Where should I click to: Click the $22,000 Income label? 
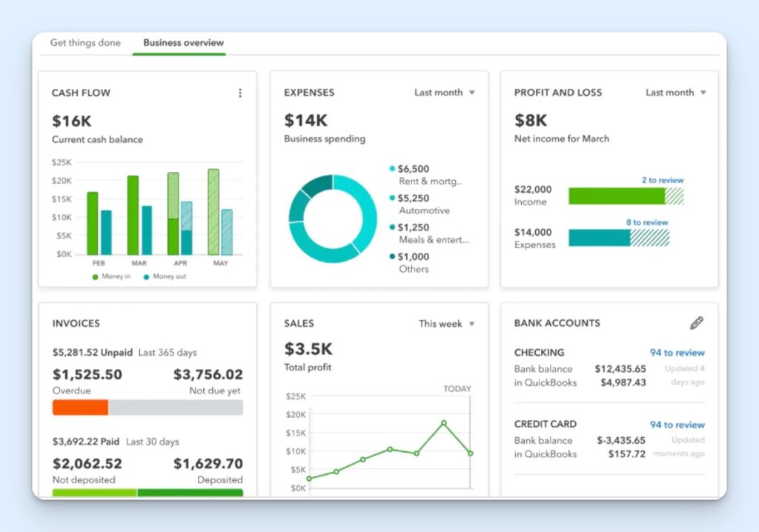pos(533,189)
